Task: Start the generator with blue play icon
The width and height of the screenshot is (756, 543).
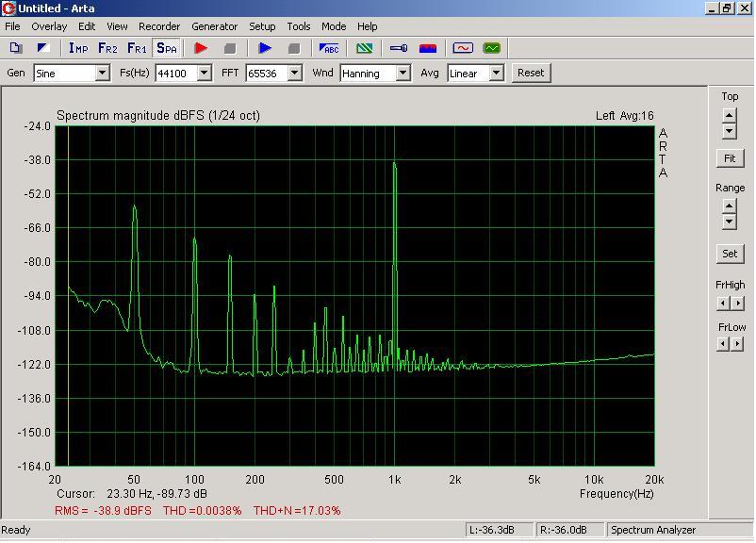Action: [x=265, y=48]
